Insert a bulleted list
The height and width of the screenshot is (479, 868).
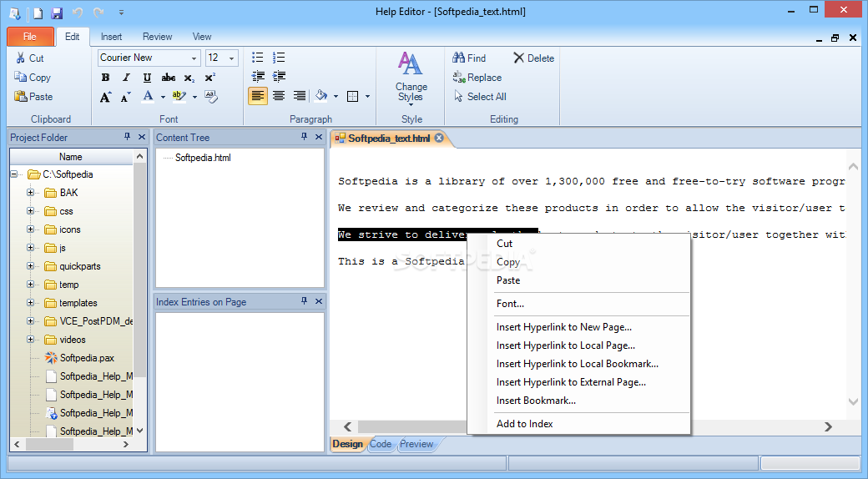point(257,58)
